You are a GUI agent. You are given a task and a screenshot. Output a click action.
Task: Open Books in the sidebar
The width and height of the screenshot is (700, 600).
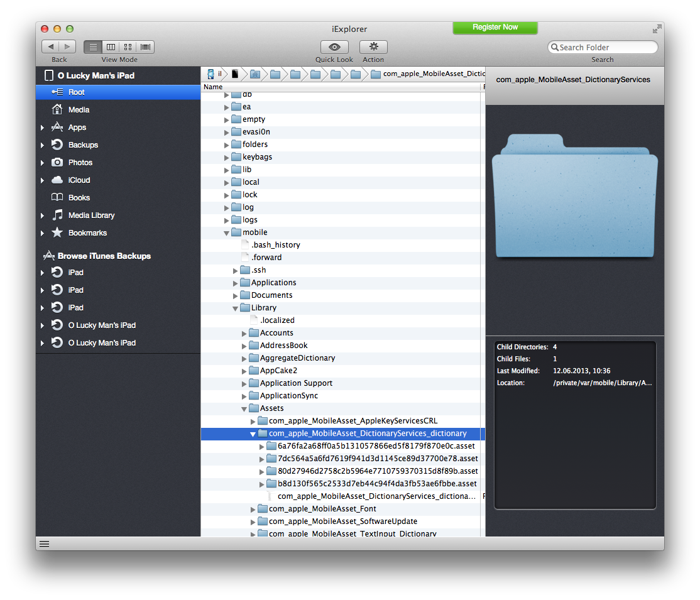click(118, 198)
